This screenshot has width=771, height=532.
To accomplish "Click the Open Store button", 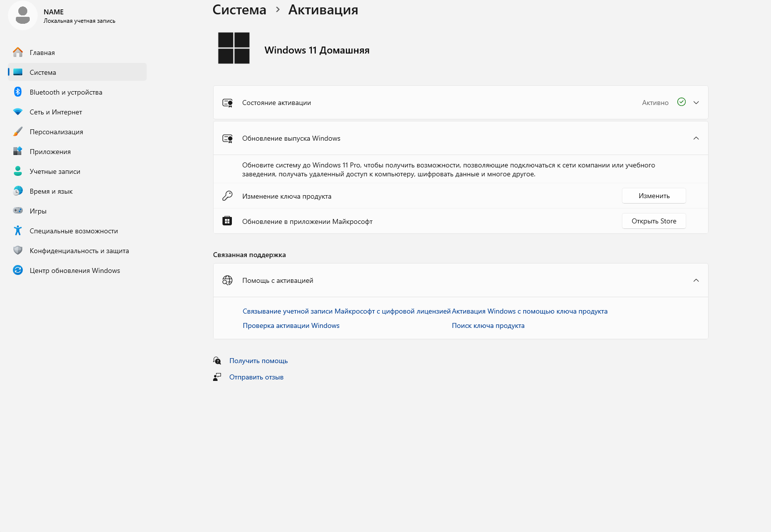I will pos(654,221).
